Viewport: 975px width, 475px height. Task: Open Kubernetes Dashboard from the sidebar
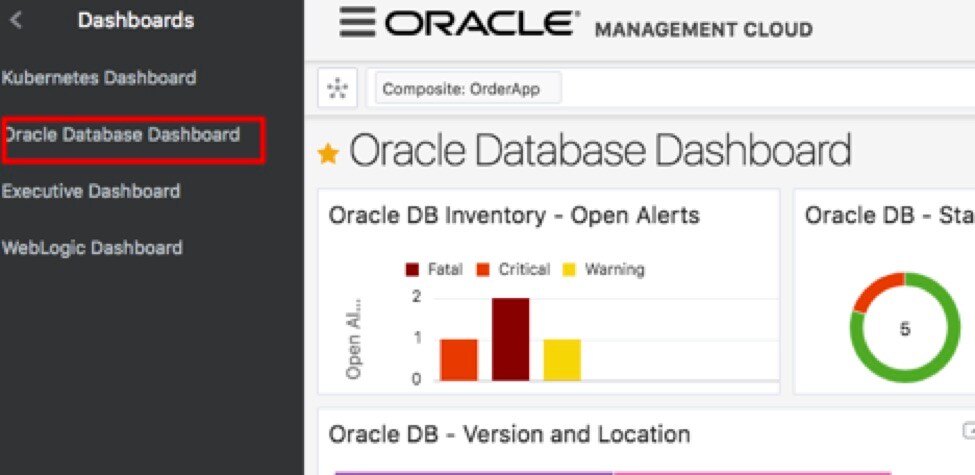pos(98,77)
